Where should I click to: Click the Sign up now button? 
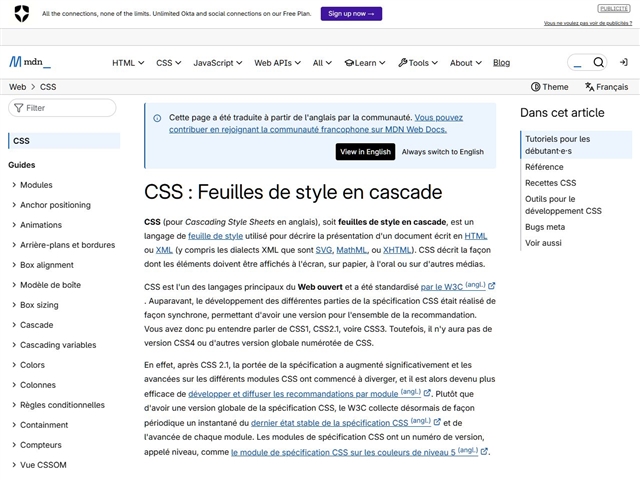pos(351,13)
